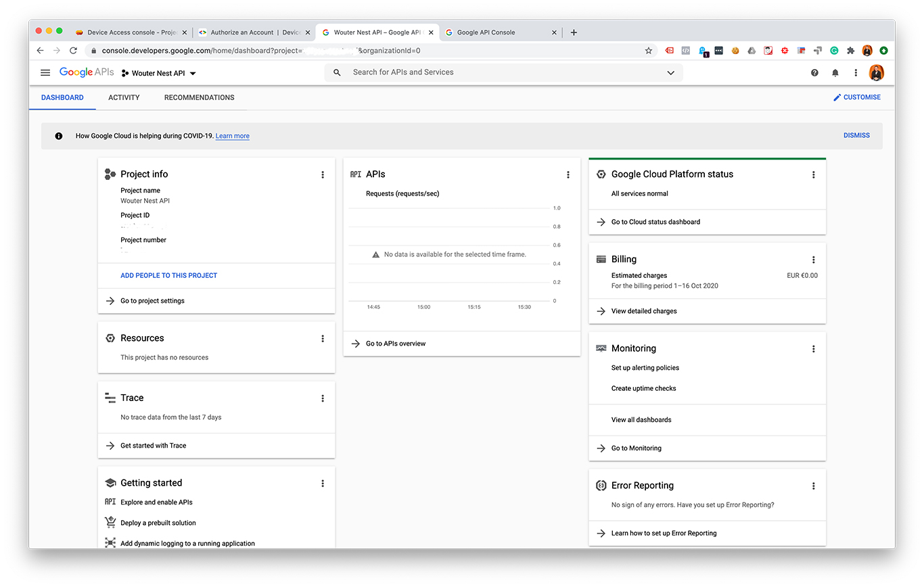Reload the page
Image resolution: width=924 pixels, height=587 pixels.
tap(73, 51)
